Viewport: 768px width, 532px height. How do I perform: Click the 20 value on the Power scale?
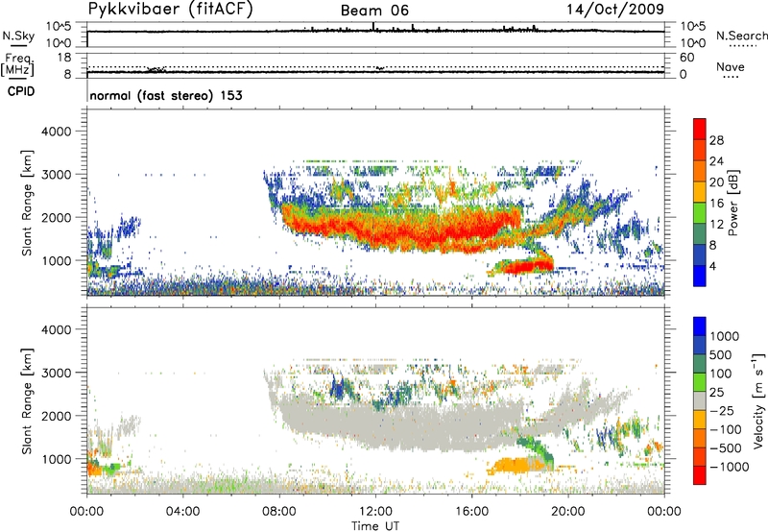[716, 182]
